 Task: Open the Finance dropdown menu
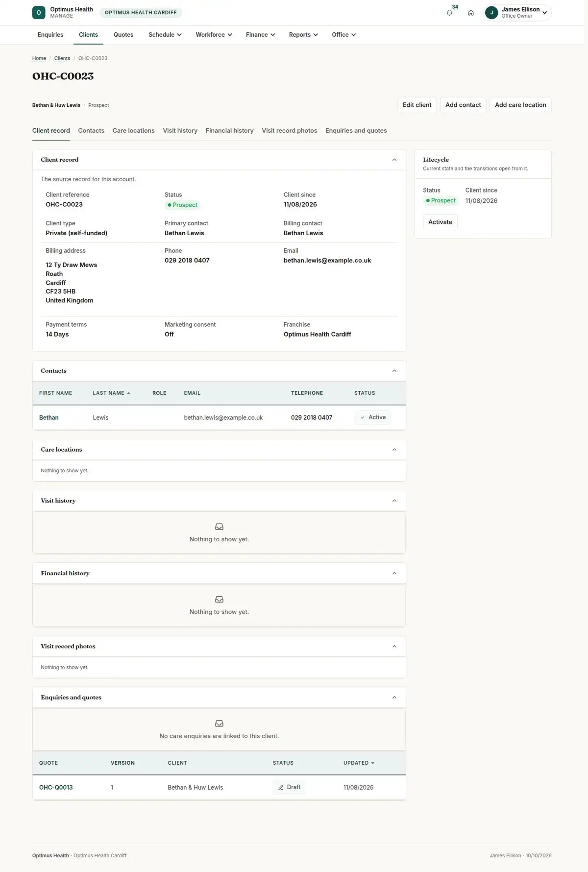click(260, 35)
